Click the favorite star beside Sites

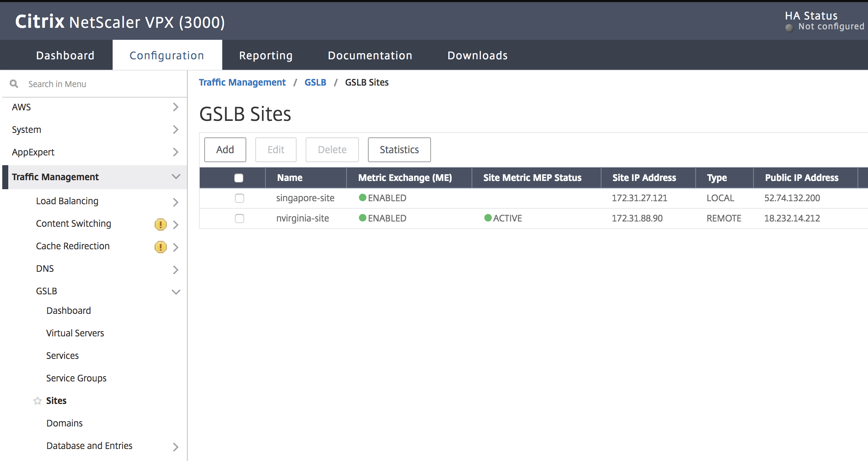[38, 401]
